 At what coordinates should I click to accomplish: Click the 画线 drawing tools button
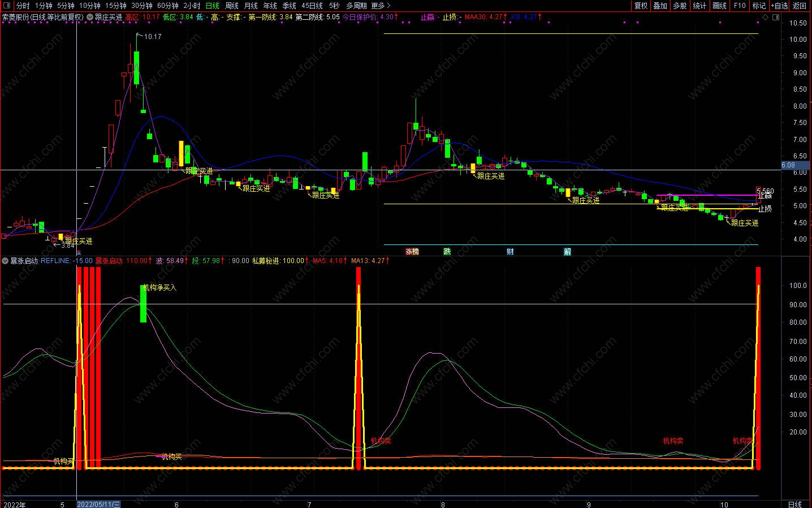[719, 6]
